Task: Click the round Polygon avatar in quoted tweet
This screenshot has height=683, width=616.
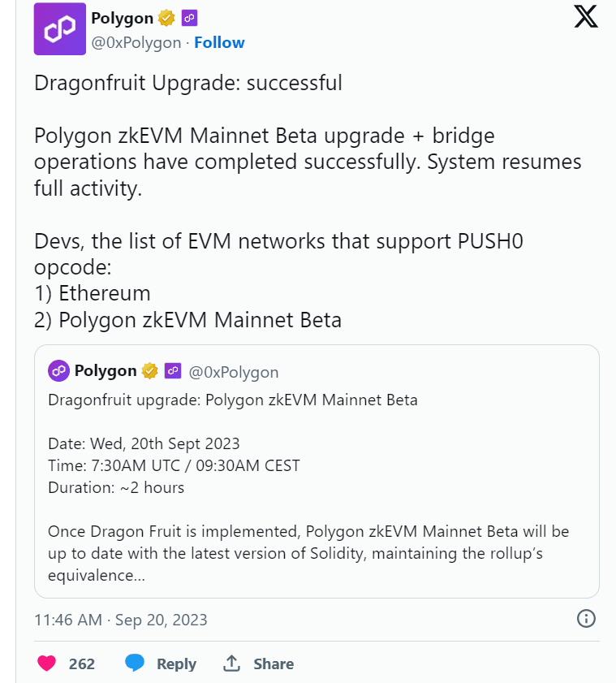Action: pyautogui.click(x=58, y=371)
